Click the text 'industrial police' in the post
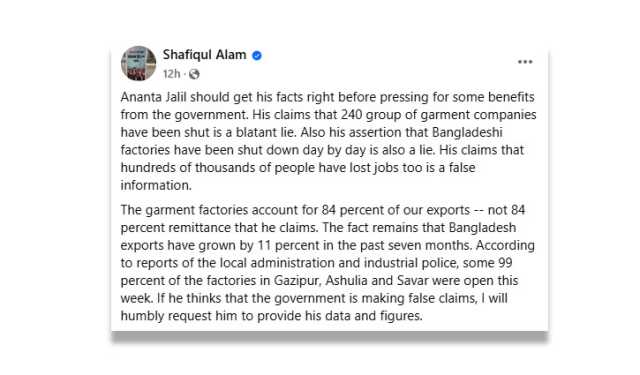Viewport: 640px width, 375px height. 411,263
